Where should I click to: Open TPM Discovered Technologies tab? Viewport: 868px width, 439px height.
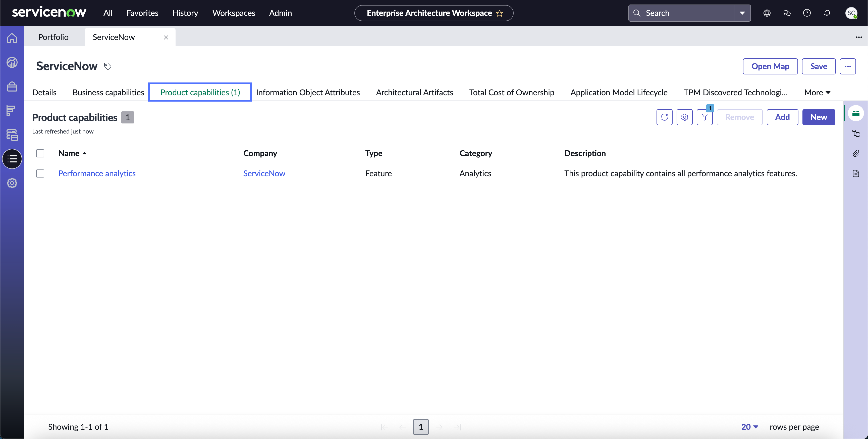pyautogui.click(x=736, y=93)
